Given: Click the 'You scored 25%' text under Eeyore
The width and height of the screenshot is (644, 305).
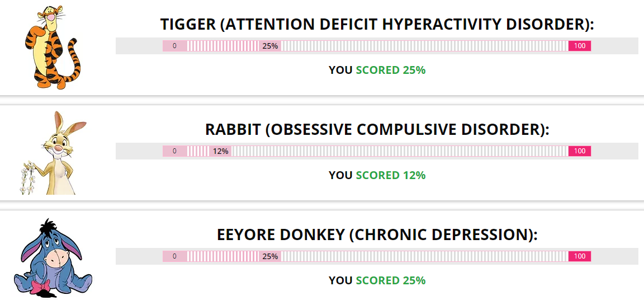Looking at the screenshot, I should point(377,281).
